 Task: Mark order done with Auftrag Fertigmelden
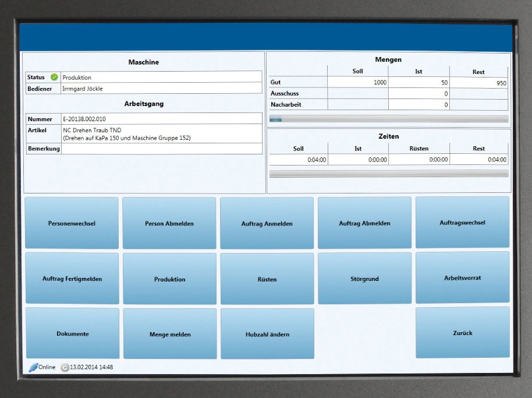click(72, 278)
